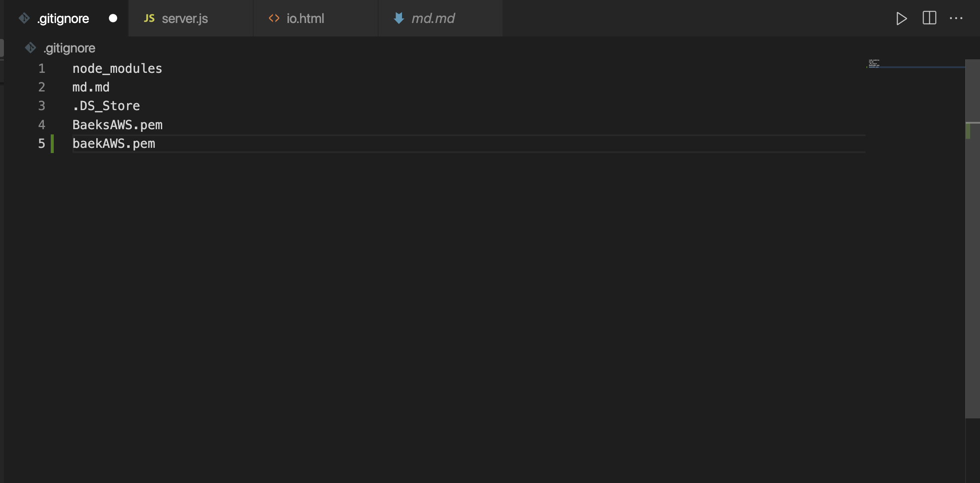Place cursor in node_modules line
Image resolution: width=980 pixels, height=483 pixels.
[x=117, y=69]
